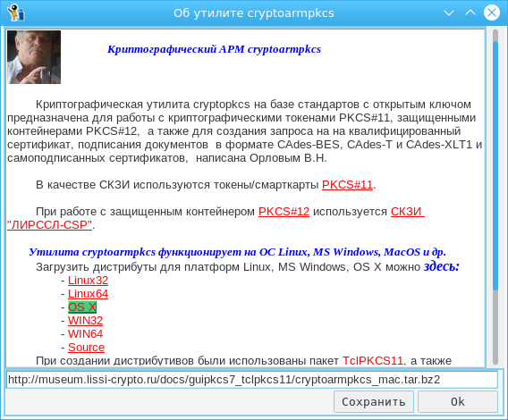Minimize the window with the down chevron

[449, 13]
